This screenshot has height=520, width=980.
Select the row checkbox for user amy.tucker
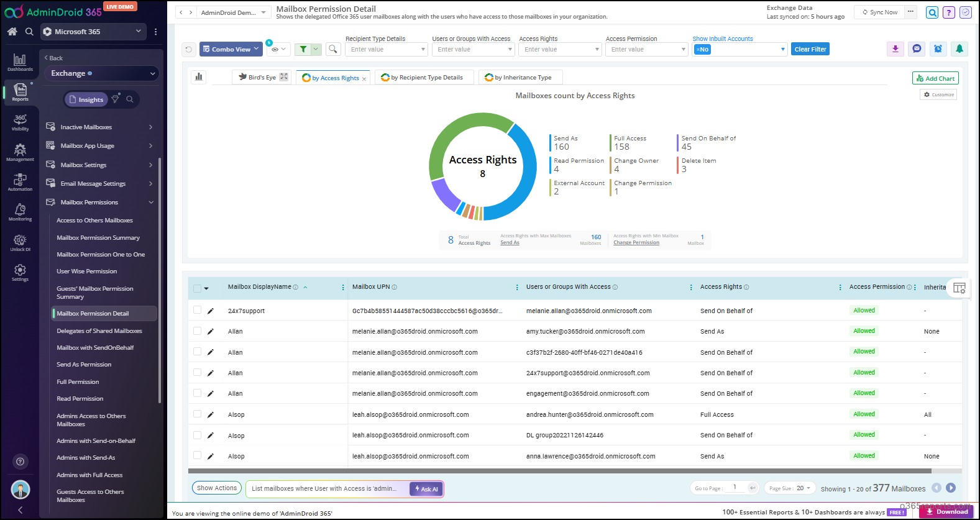tap(197, 331)
